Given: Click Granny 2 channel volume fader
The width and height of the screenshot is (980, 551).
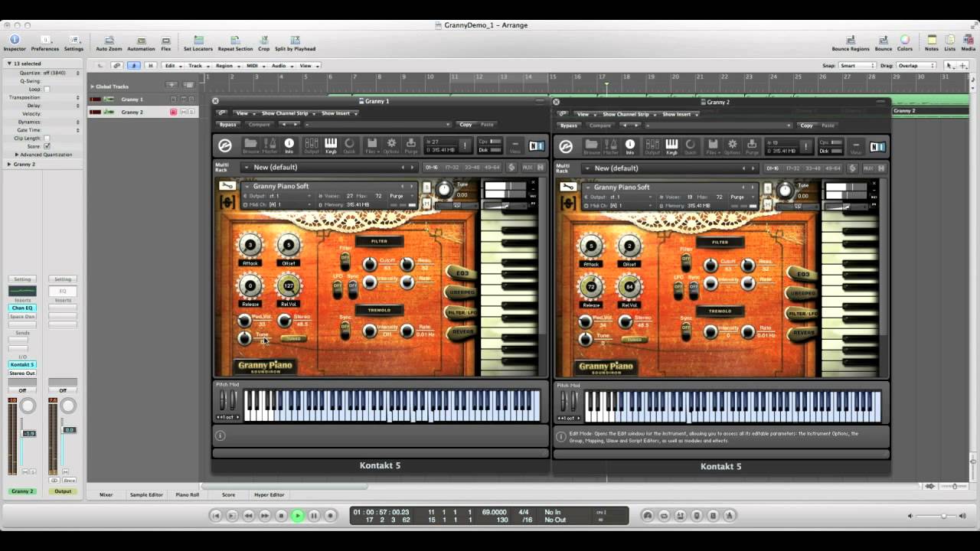Looking at the screenshot, I should (x=28, y=433).
